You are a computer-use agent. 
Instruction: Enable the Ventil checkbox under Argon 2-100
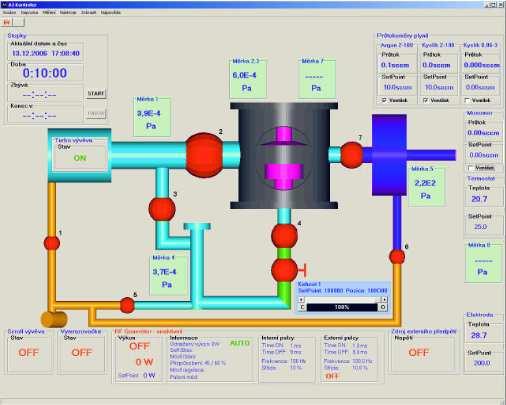(x=384, y=100)
